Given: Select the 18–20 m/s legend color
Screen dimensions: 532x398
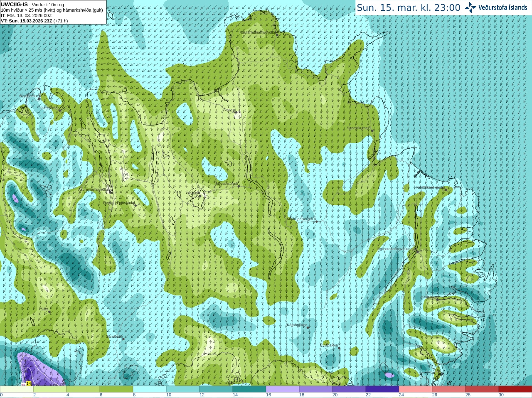Looking at the screenshot, I should click(316, 389).
